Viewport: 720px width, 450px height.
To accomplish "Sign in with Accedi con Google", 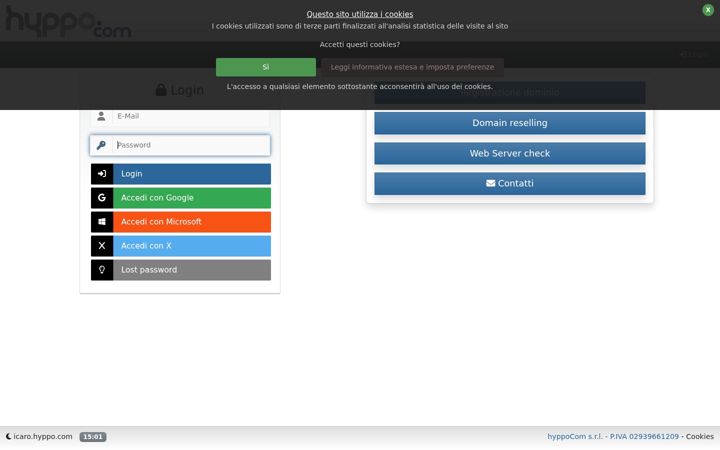I will point(181,198).
